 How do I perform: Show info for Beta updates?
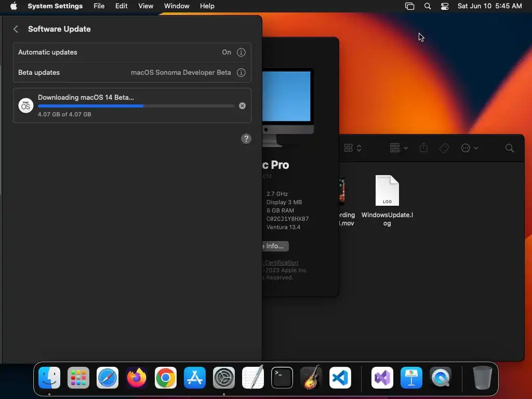click(241, 72)
